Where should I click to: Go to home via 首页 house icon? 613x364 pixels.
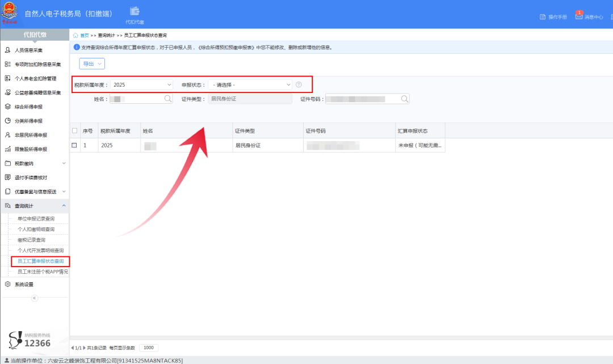point(75,36)
